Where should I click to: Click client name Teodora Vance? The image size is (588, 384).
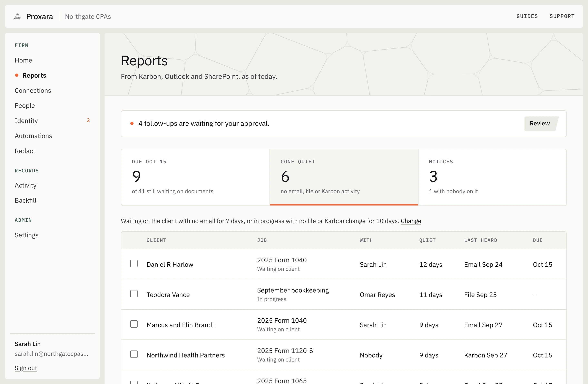[x=168, y=295]
